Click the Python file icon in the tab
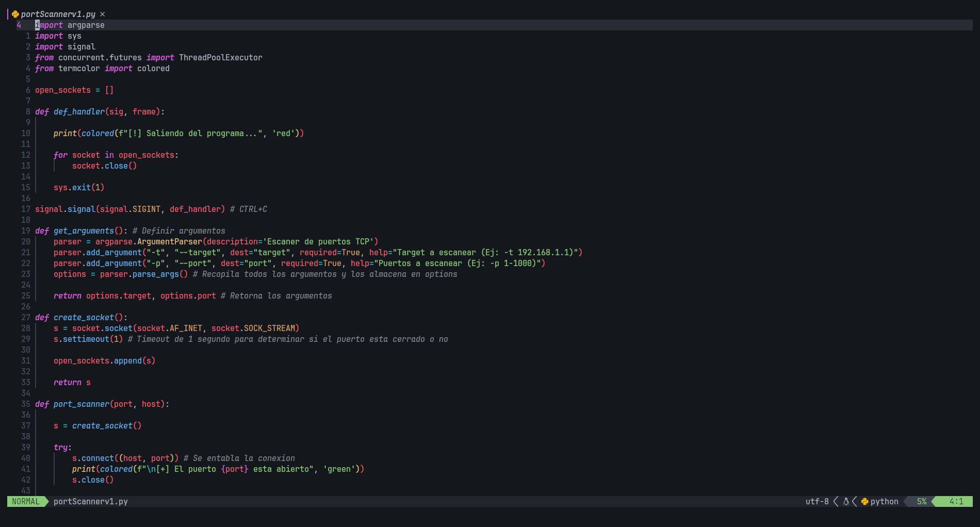Viewport: 980px width, 527px height. pos(15,14)
